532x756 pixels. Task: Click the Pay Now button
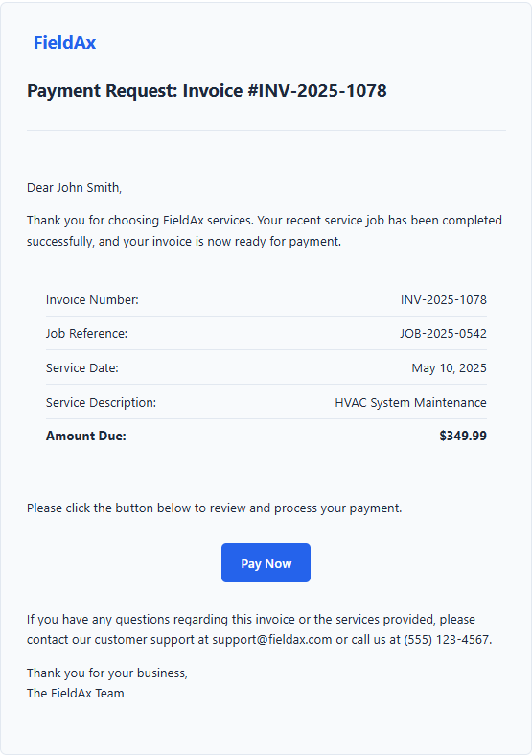pyautogui.click(x=266, y=562)
